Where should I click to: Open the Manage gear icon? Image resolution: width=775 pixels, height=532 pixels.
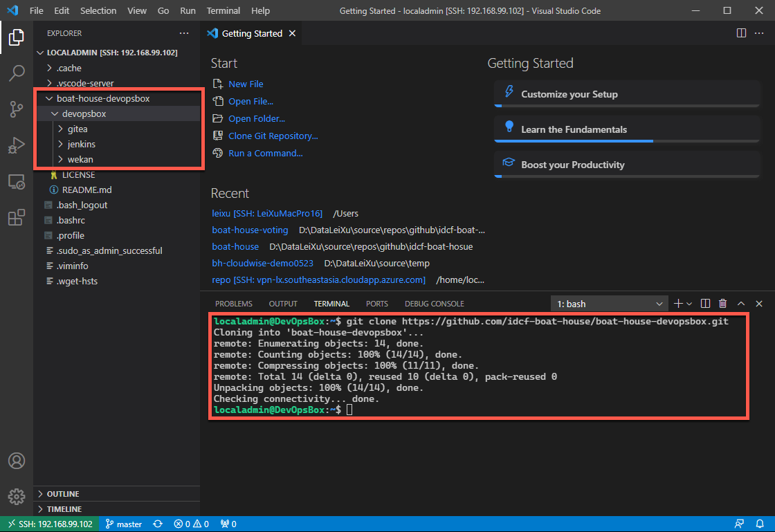17,497
